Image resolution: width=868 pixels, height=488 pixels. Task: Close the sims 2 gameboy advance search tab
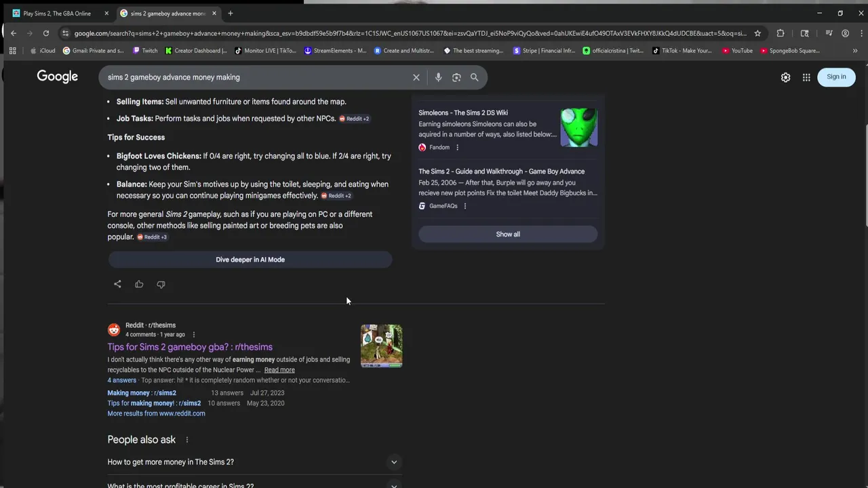pyautogui.click(x=214, y=13)
